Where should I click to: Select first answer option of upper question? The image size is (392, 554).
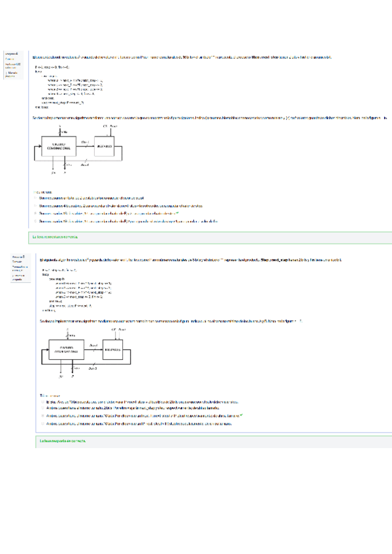pos(35,198)
